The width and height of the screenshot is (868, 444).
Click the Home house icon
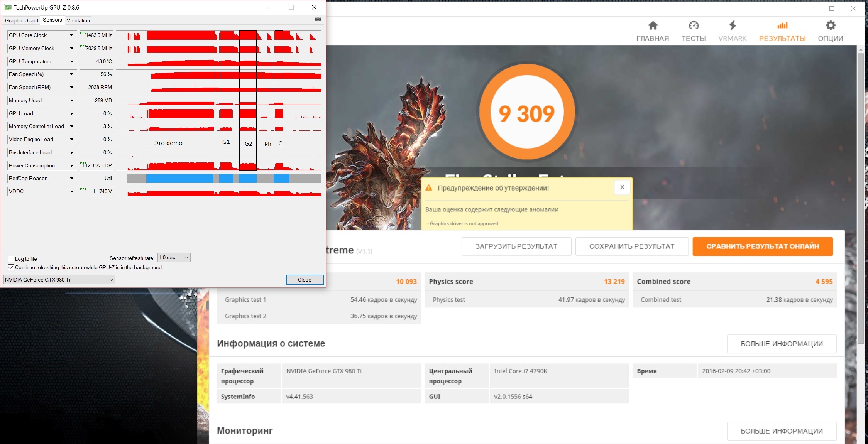click(653, 26)
